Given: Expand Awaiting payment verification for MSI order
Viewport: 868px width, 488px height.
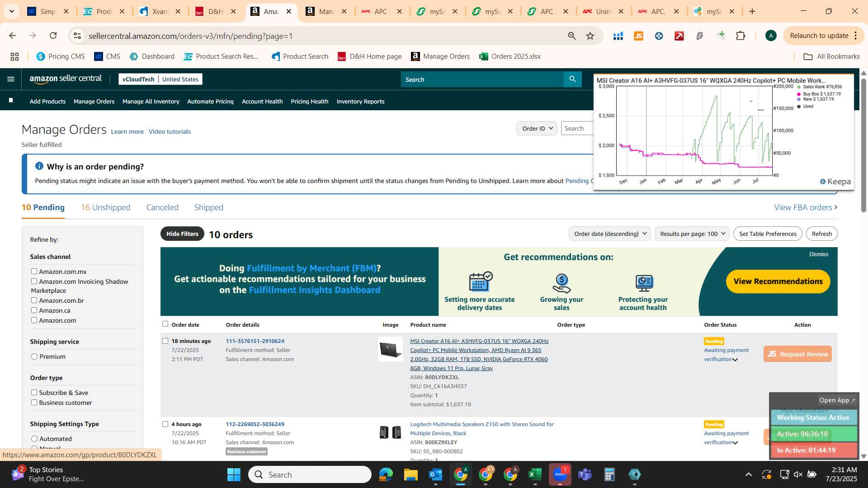Looking at the screenshot, I should click(735, 360).
